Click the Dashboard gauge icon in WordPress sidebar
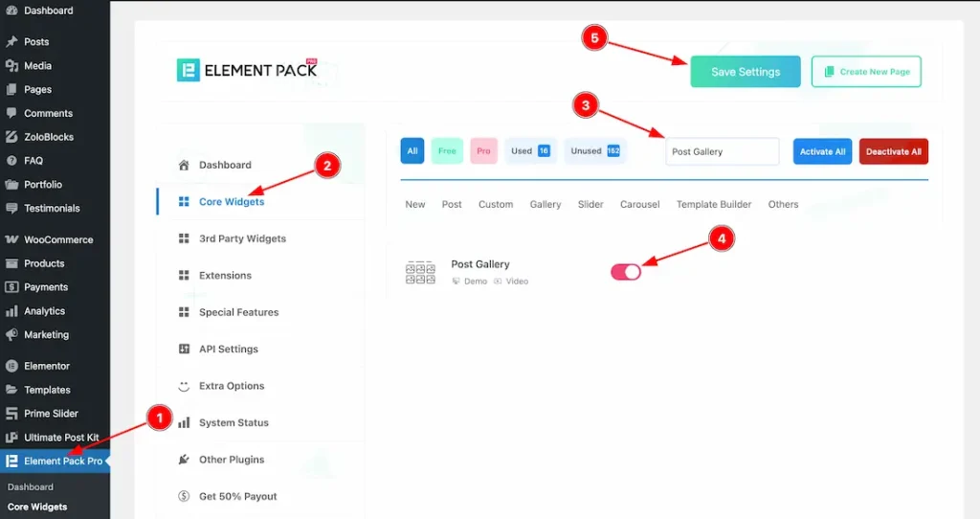 (11, 11)
